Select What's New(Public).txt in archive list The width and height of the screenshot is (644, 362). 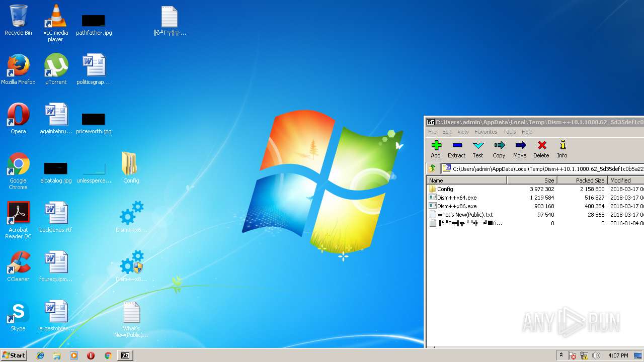click(535, 215)
